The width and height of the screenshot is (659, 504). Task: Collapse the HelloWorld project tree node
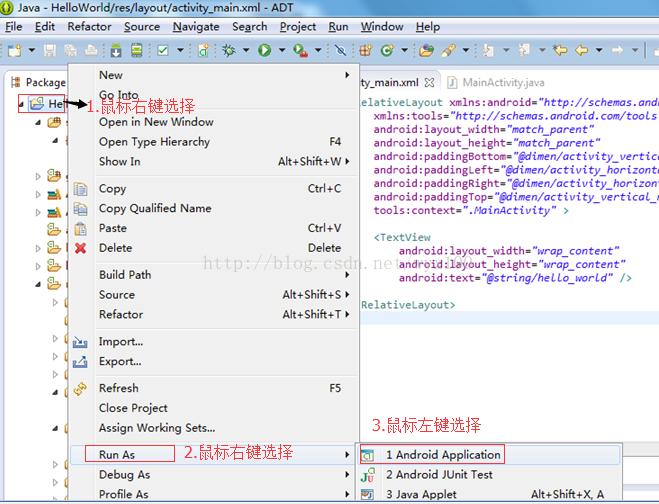tap(21, 104)
